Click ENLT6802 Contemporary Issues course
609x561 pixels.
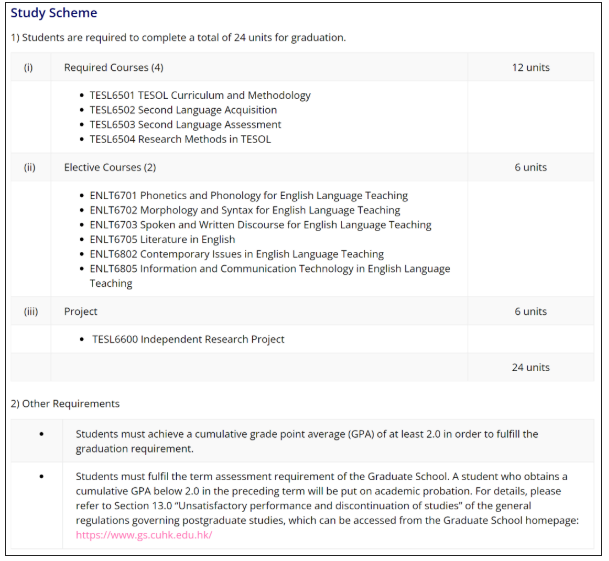click(236, 254)
